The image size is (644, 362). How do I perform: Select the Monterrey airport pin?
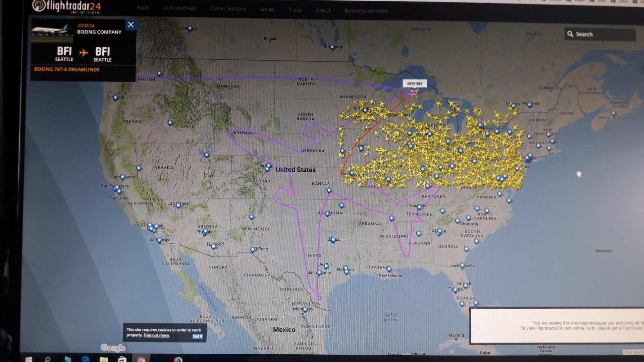305,310
